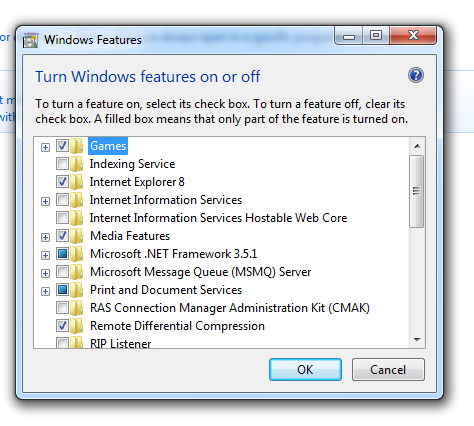This screenshot has height=426, width=474.
Task: Click the Print and Document Services folder icon
Action: pos(77,290)
